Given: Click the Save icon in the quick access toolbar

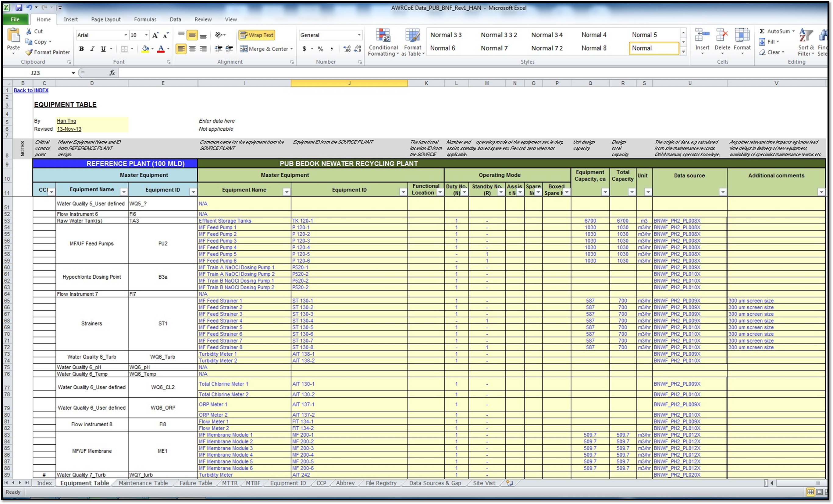Looking at the screenshot, I should [19, 7].
